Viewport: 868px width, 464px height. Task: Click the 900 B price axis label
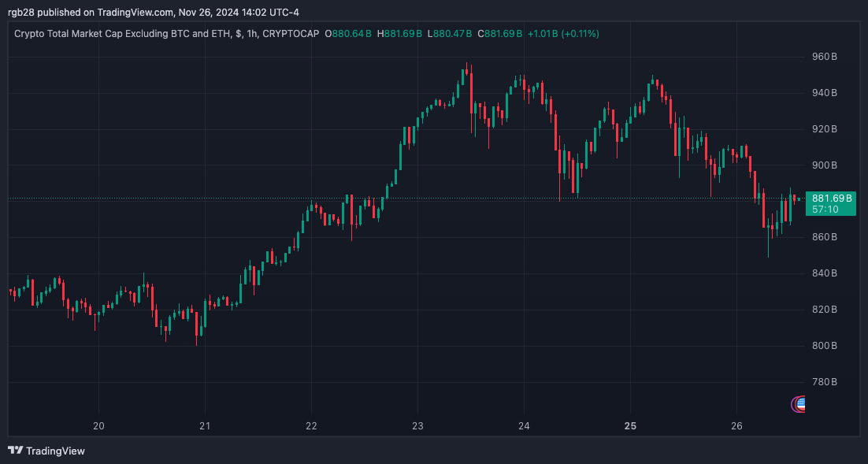tap(824, 165)
